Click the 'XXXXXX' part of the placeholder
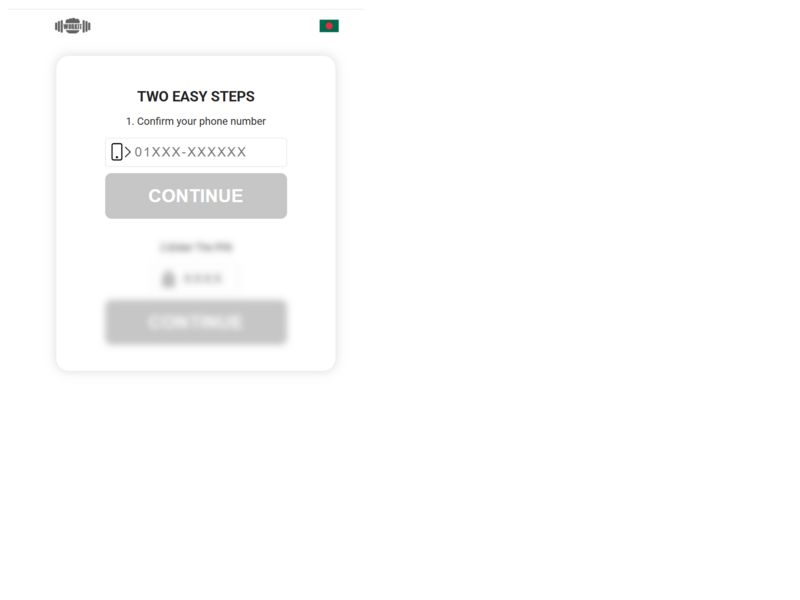 click(217, 152)
